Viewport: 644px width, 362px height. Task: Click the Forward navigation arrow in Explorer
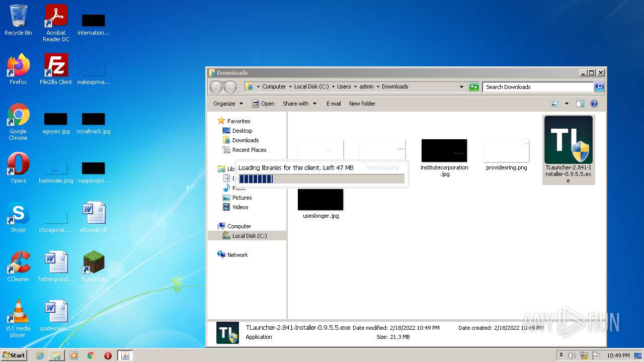pos(230,87)
